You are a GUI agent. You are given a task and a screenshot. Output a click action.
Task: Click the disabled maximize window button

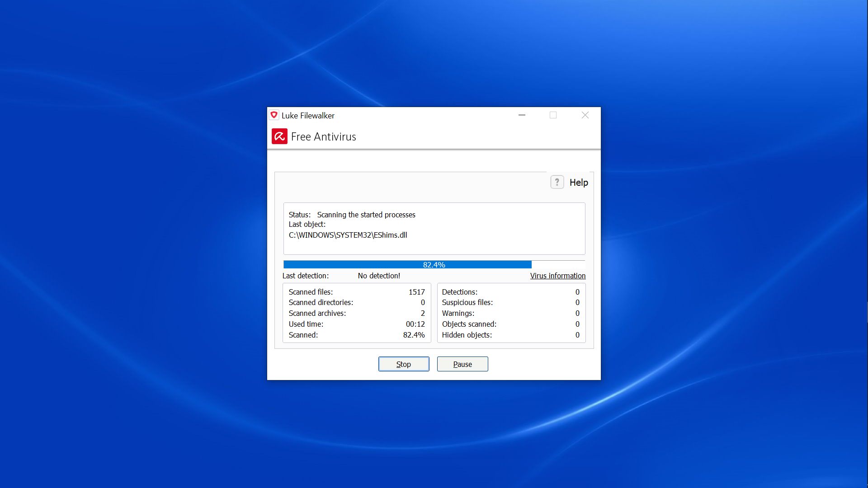[x=553, y=115]
